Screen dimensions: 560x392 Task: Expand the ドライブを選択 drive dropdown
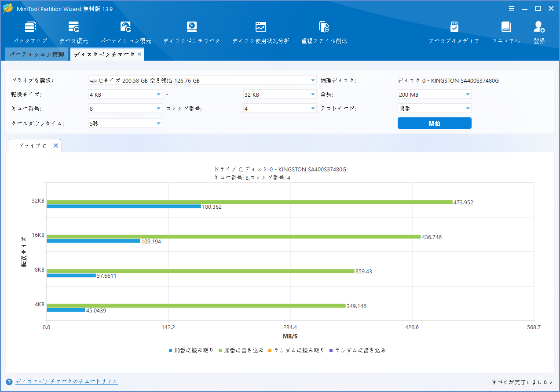tap(202, 80)
